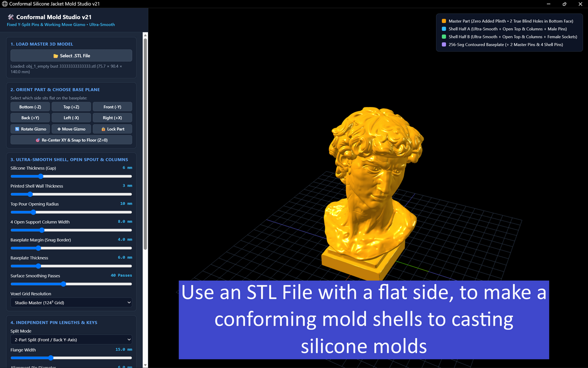Screen dimensions: 588x368
Task: Activate the Move Gizmo
Action: [71, 129]
